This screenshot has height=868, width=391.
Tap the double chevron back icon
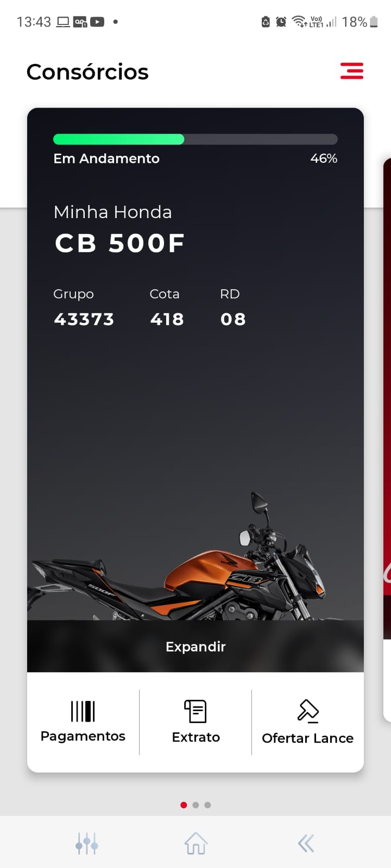point(306,844)
